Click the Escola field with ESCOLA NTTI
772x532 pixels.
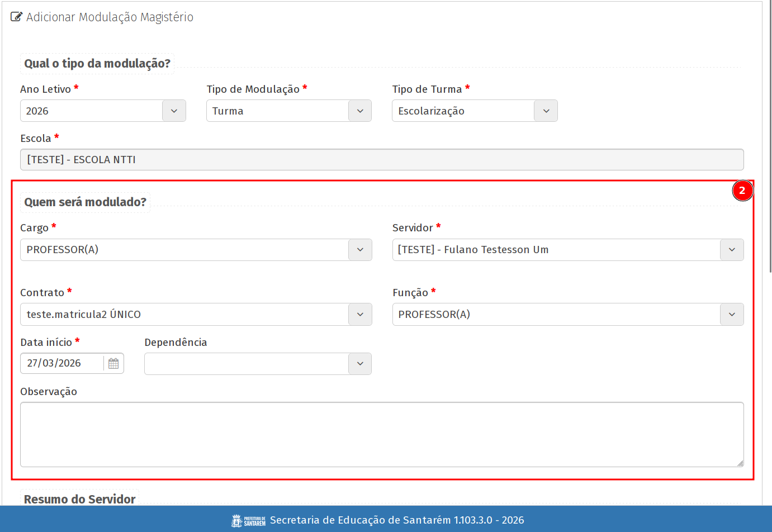pos(382,160)
